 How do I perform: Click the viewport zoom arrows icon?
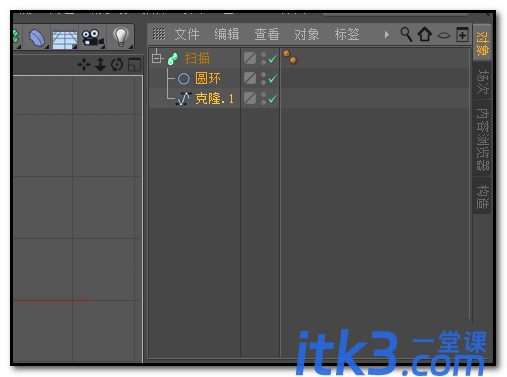(x=100, y=64)
